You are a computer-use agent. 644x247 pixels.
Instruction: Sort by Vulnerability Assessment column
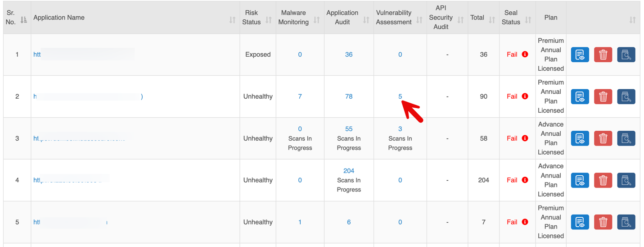pos(419,20)
